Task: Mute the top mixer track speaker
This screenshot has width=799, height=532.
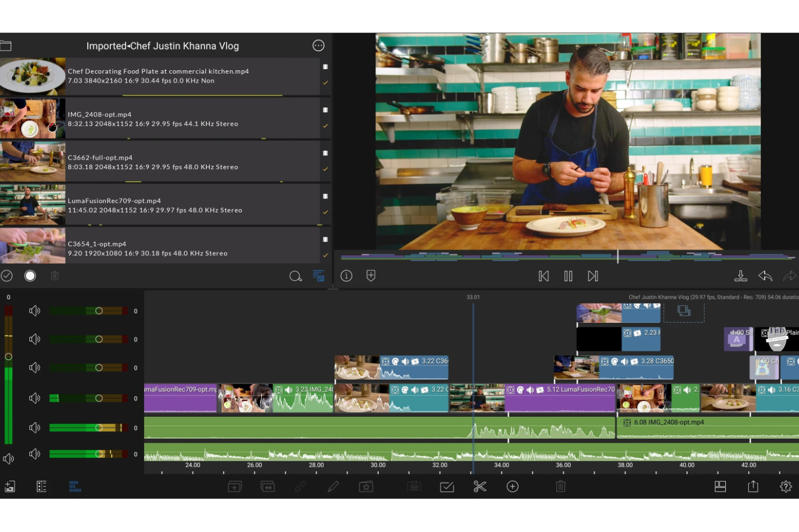Action: tap(35, 310)
